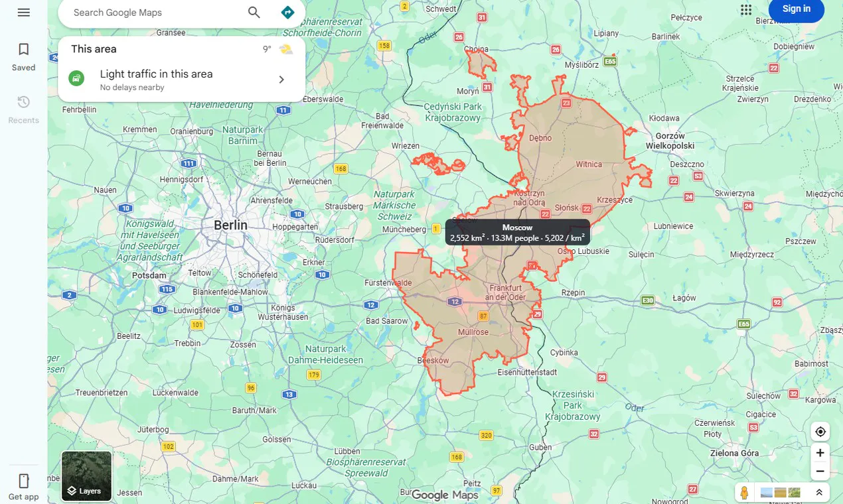The width and height of the screenshot is (843, 504).
Task: Click the Moscow area overlay tooltip
Action: coord(517,233)
